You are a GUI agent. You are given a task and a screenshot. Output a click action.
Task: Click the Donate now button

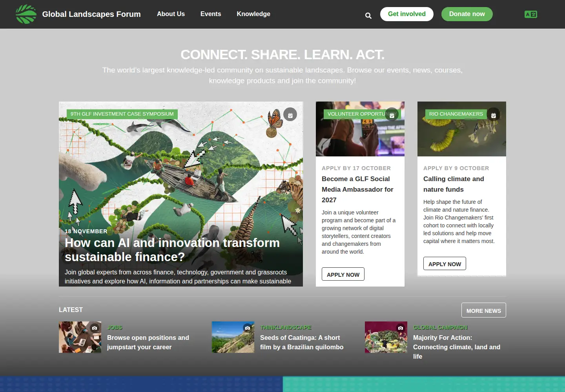[467, 14]
